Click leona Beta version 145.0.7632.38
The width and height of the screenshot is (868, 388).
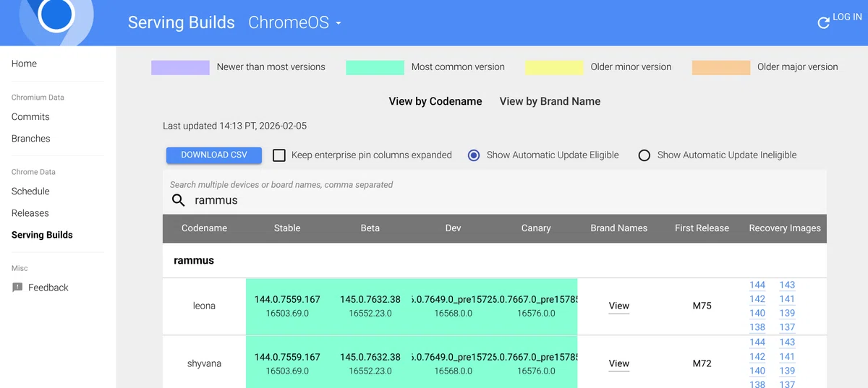pyautogui.click(x=370, y=299)
